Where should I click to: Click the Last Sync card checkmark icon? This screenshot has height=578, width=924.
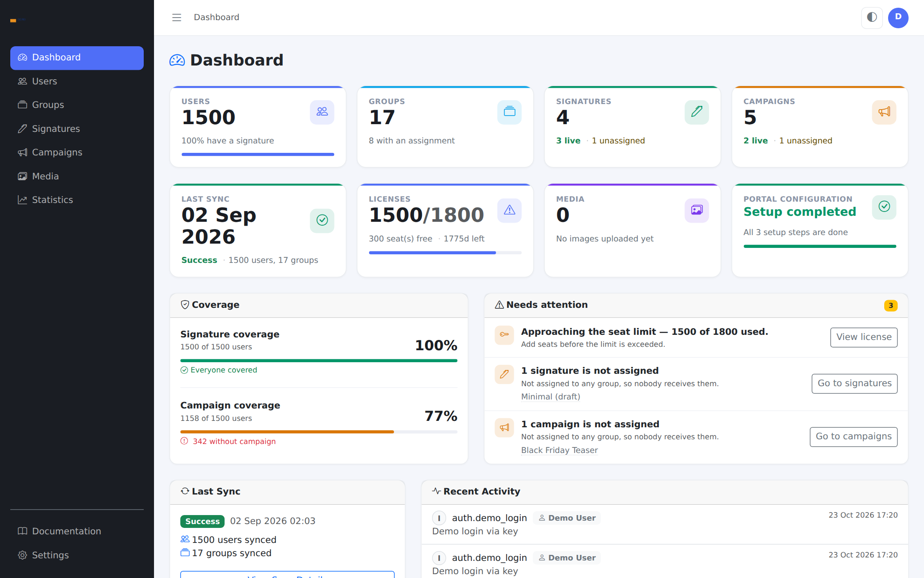pos(322,220)
